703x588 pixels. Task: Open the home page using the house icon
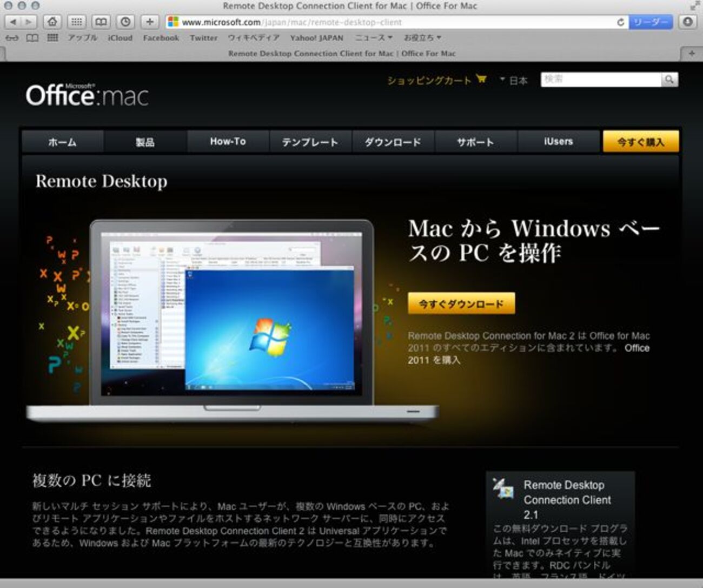coord(52,22)
